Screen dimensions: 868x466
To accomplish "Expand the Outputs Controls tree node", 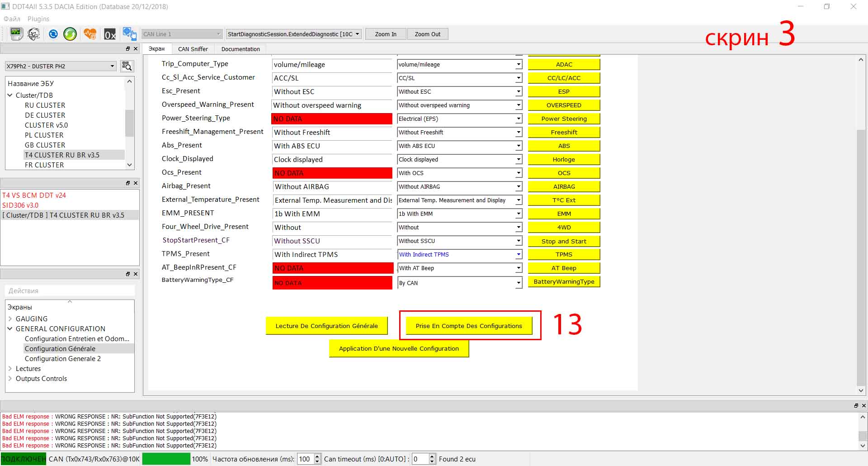I will (x=10, y=378).
